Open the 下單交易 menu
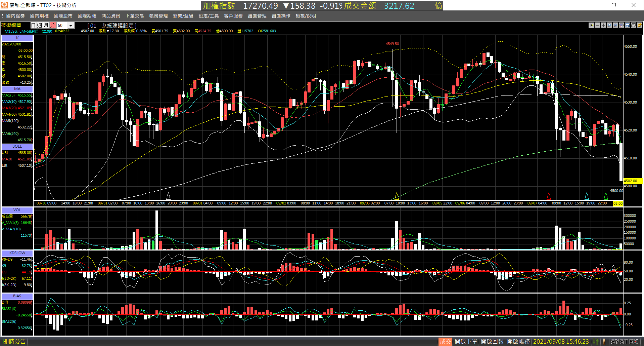 pyautogui.click(x=135, y=16)
